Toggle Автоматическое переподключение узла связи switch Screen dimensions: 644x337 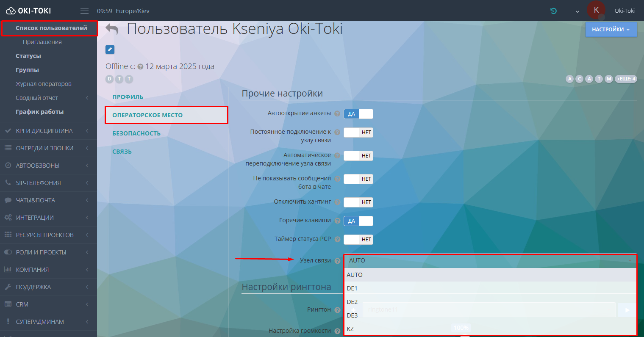[x=358, y=156]
